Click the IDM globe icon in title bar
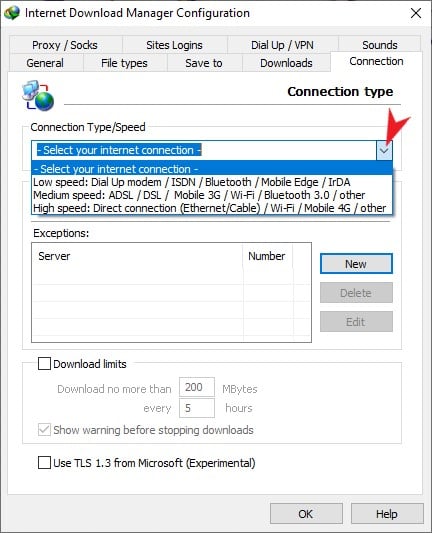Image resolution: width=432 pixels, height=533 pixels. (12, 13)
